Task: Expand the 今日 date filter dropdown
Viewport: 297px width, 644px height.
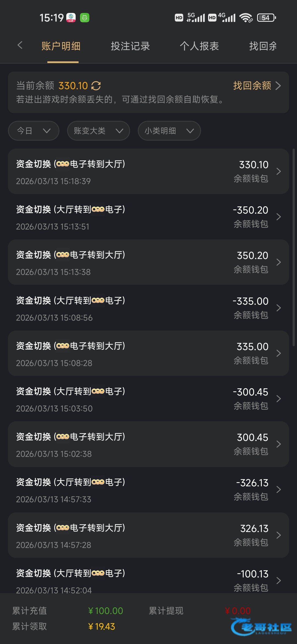Action: 34,131
